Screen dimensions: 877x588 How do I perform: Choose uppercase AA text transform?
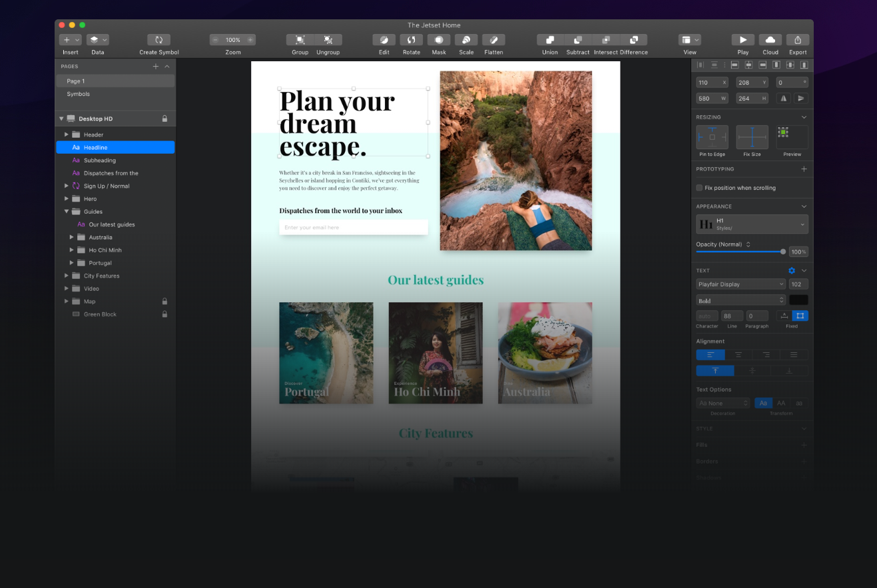coord(781,403)
